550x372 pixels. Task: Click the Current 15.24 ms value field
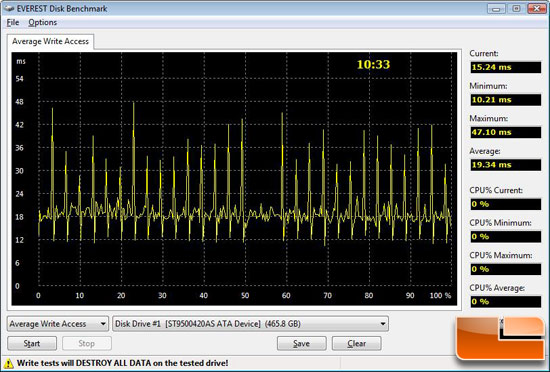coord(505,67)
